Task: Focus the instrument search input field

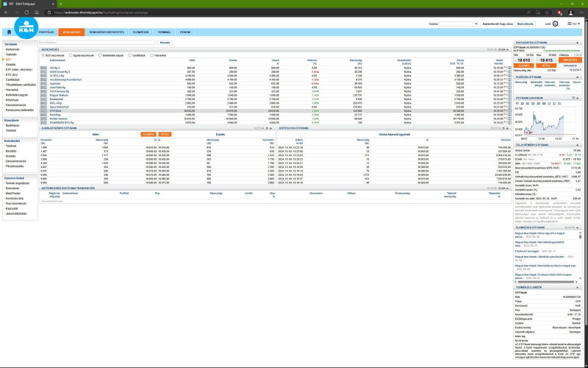Action: (x=97, y=43)
